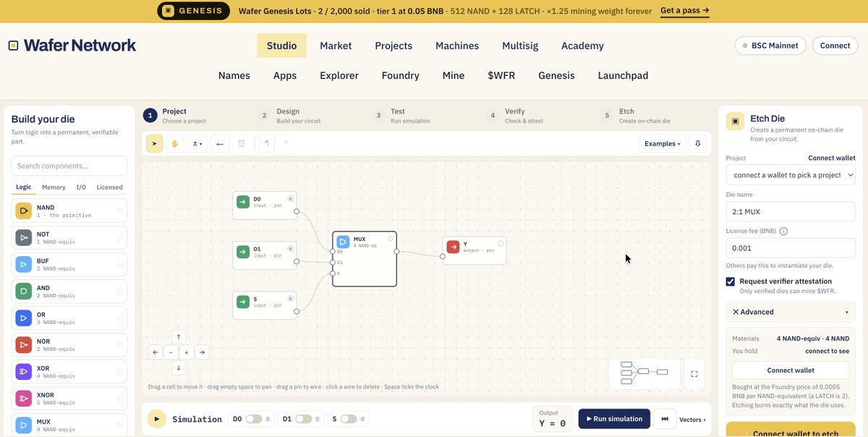The height and width of the screenshot is (437, 868).
Task: Click the AND gate icon in the component list
Action: 24,292
